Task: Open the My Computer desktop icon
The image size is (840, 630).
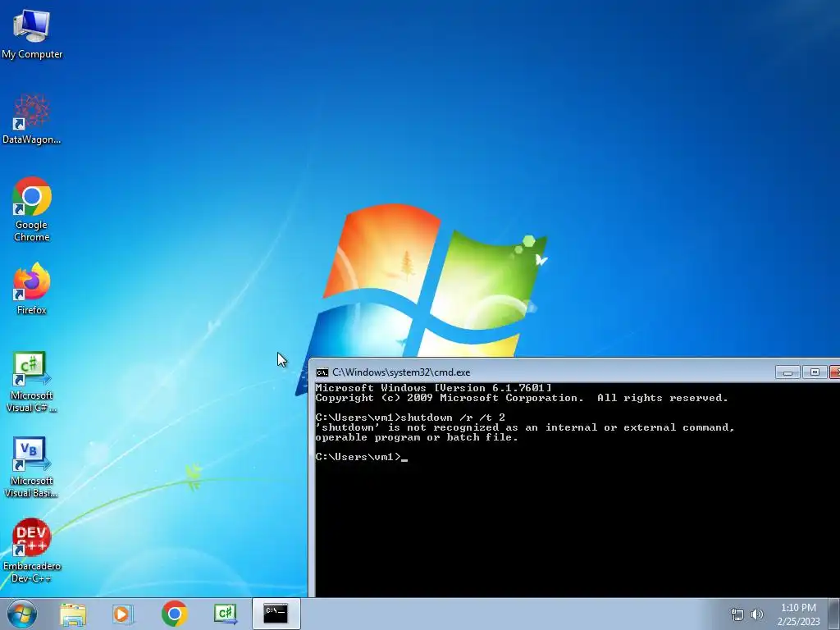Action: click(x=32, y=33)
